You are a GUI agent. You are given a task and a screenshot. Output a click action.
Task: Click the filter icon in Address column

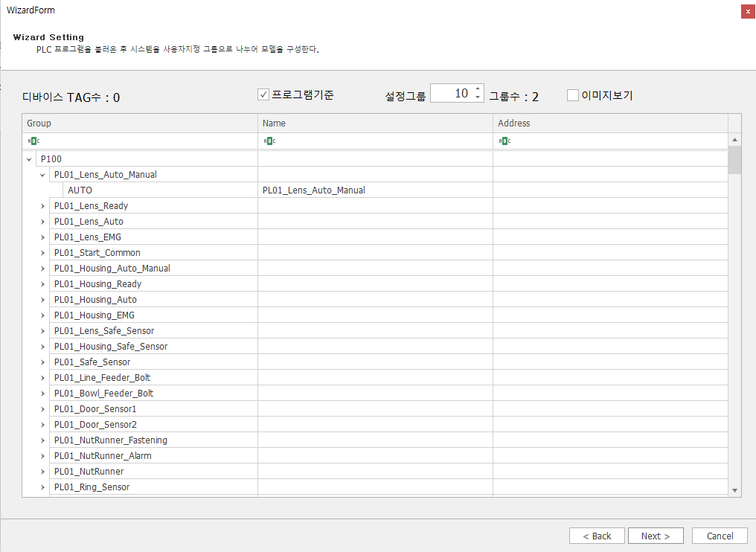[502, 141]
